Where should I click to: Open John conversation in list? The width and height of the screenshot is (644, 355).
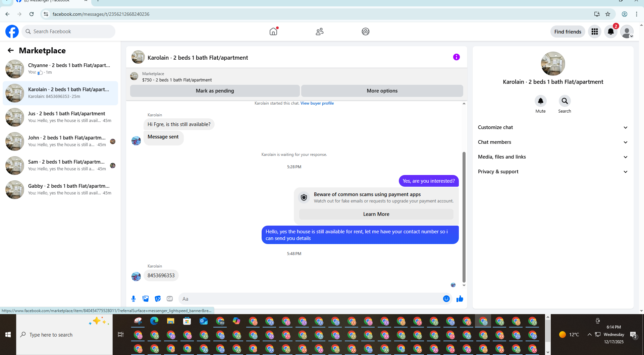[60, 141]
